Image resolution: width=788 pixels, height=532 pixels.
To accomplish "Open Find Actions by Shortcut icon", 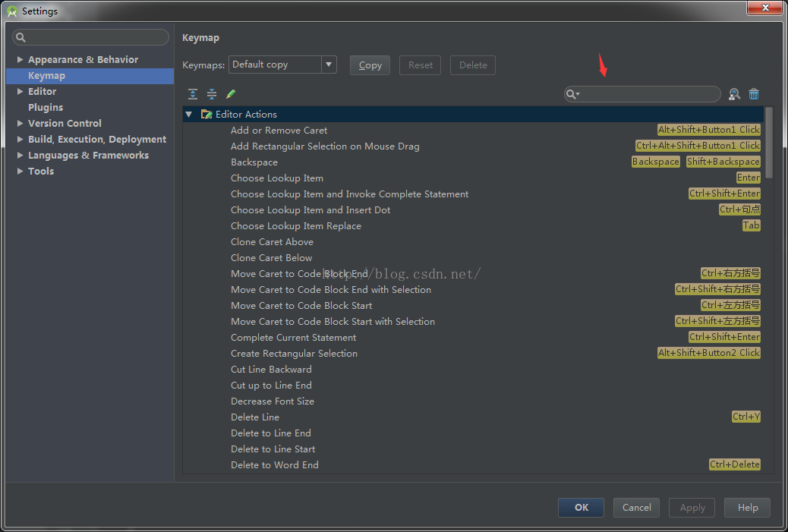I will coord(734,94).
